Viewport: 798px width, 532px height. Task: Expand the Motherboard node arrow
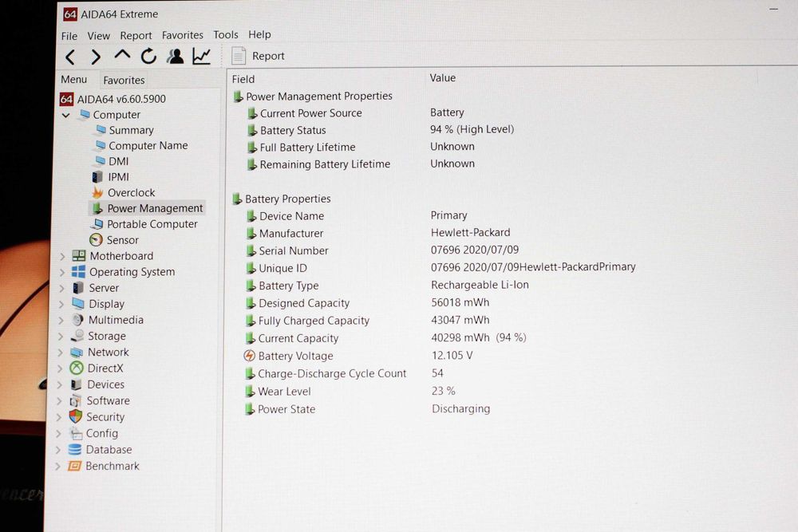click(62, 256)
